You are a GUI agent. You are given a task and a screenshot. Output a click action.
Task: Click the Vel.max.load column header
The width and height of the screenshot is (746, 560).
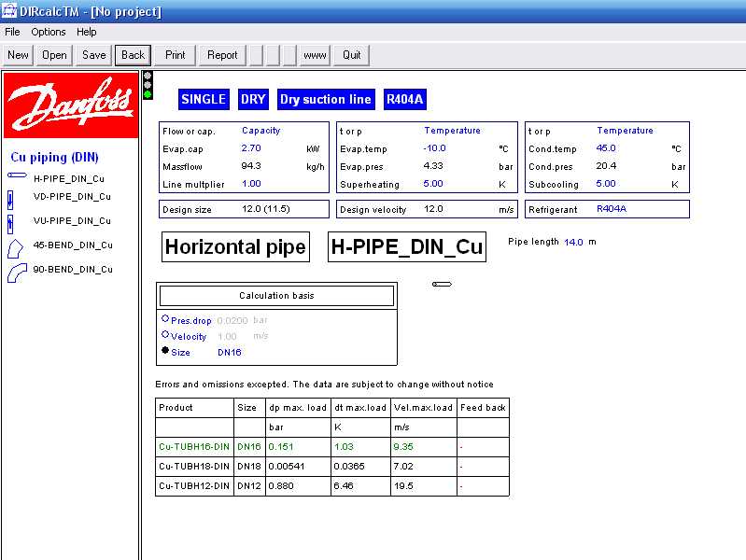pos(423,408)
